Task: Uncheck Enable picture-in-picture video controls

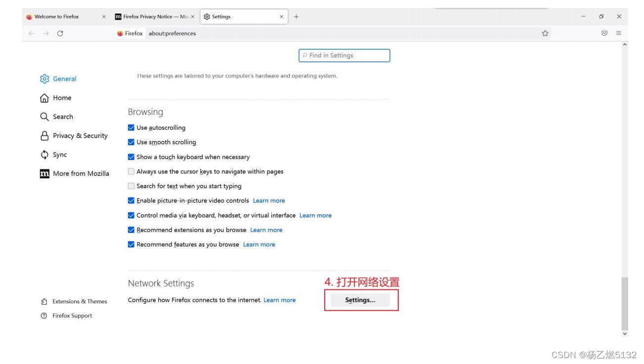Action: pyautogui.click(x=131, y=201)
